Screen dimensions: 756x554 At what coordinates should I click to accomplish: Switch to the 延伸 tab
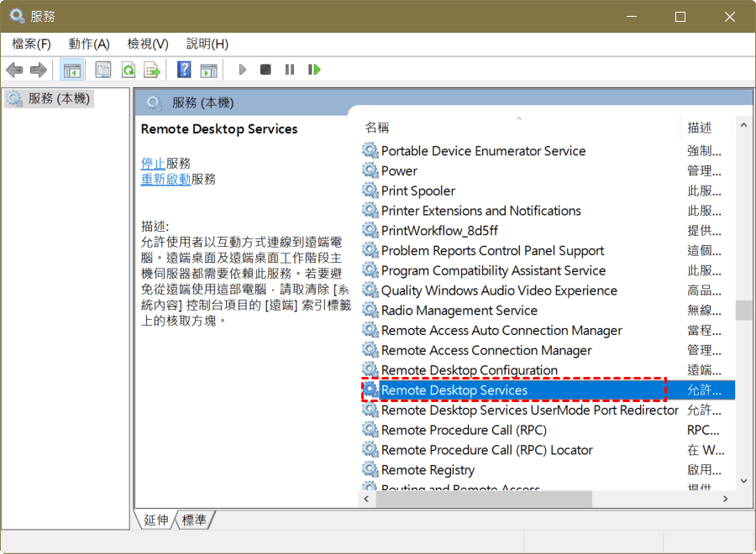(x=156, y=520)
